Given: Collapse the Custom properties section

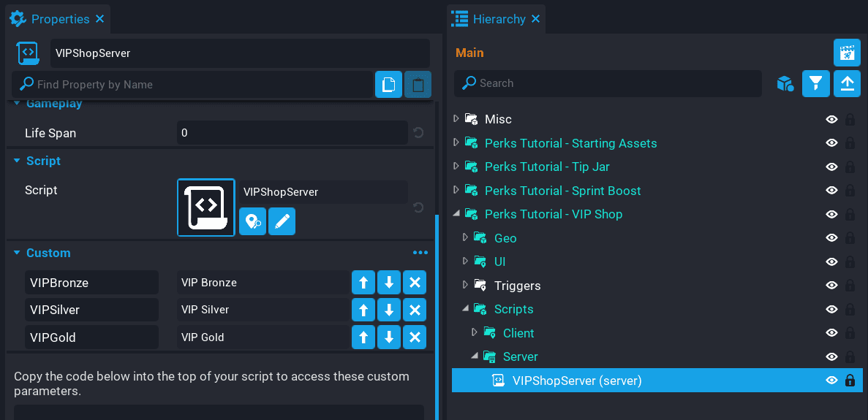Looking at the screenshot, I should pyautogui.click(x=17, y=253).
